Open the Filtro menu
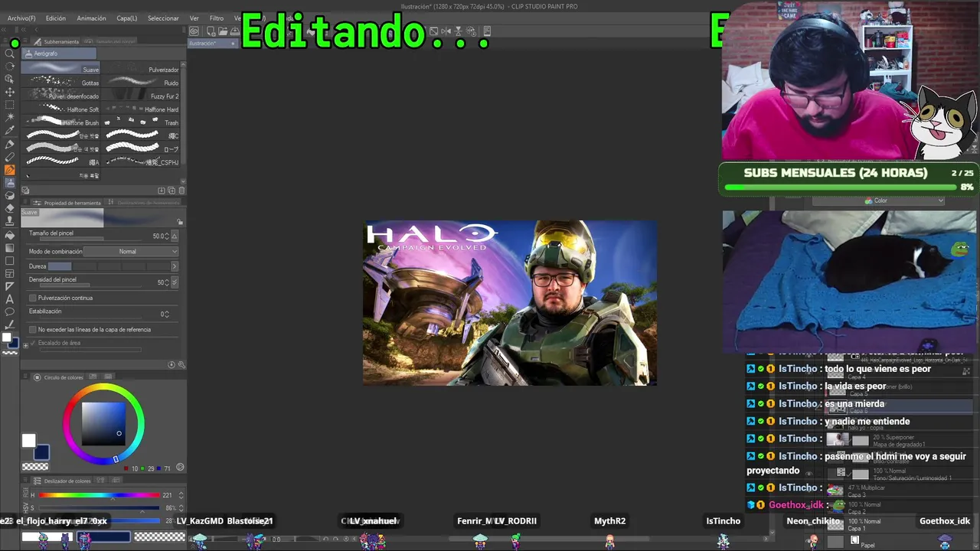The image size is (980, 551). pos(217,18)
